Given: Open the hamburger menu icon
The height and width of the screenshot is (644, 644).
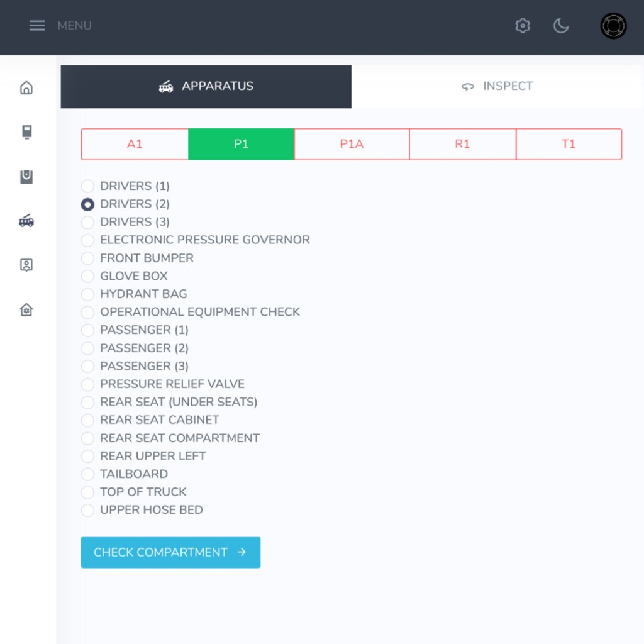Looking at the screenshot, I should tap(37, 25).
